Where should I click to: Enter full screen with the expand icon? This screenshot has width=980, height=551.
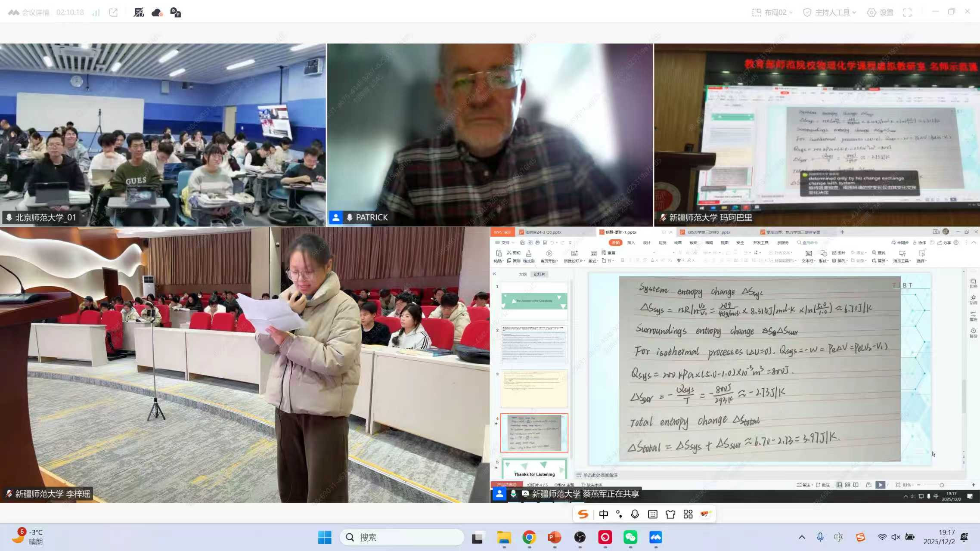[907, 12]
